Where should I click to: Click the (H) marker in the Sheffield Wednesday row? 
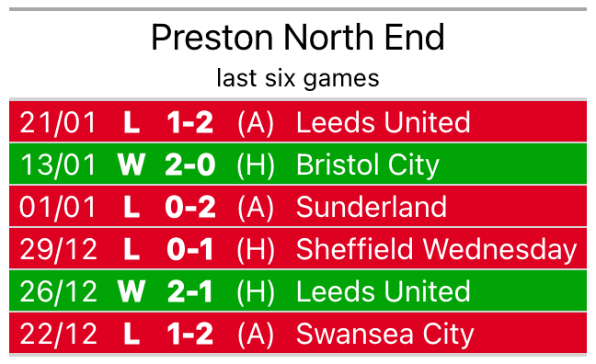(256, 250)
